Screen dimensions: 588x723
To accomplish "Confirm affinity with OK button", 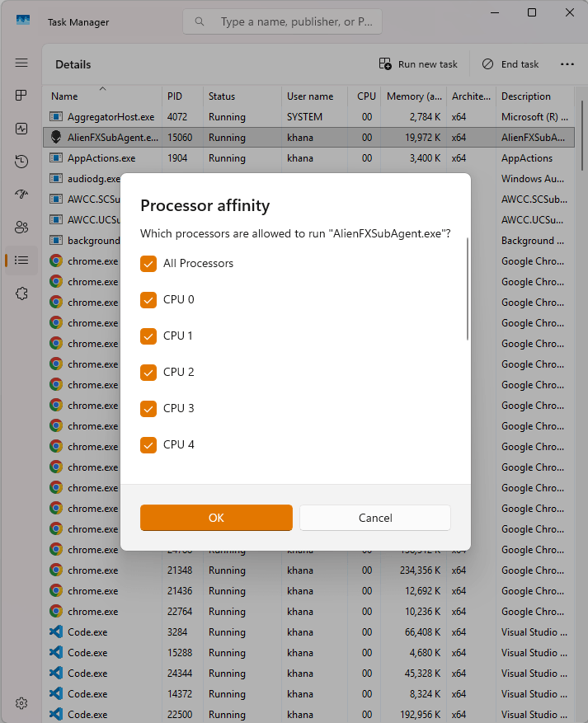I will 216,518.
